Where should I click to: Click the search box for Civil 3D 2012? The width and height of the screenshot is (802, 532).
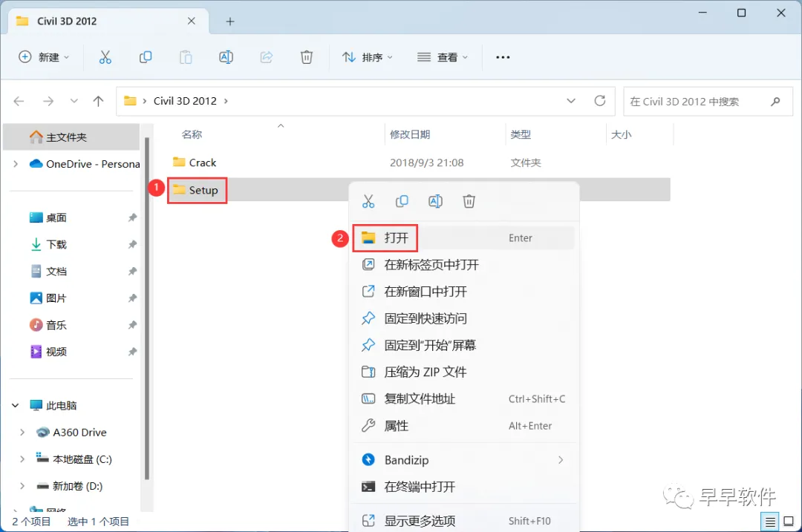(x=708, y=101)
